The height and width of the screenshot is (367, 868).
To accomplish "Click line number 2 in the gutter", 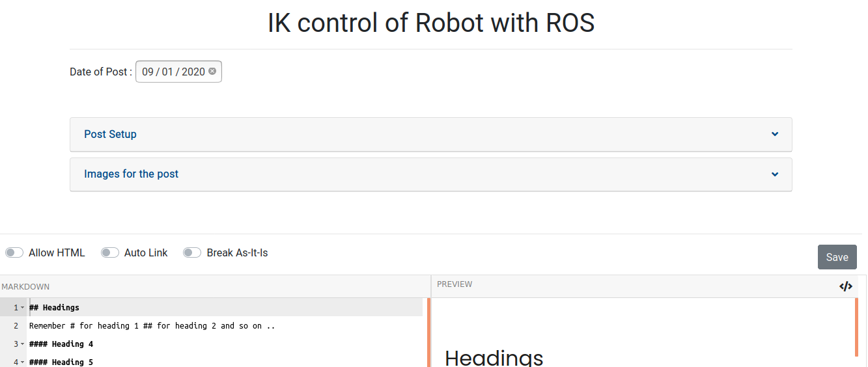I will pos(16,325).
